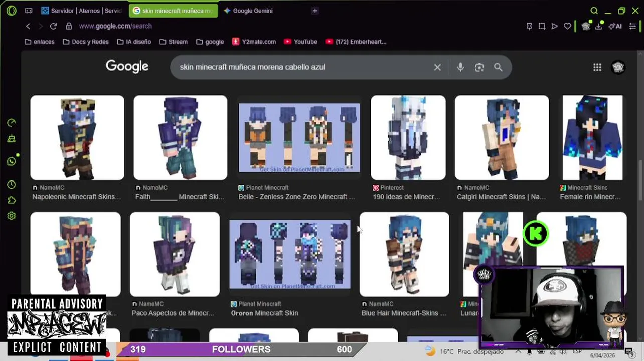Switch to skin minecraft muñeca tab
Viewport: 644px width, 361px height.
coord(174,11)
